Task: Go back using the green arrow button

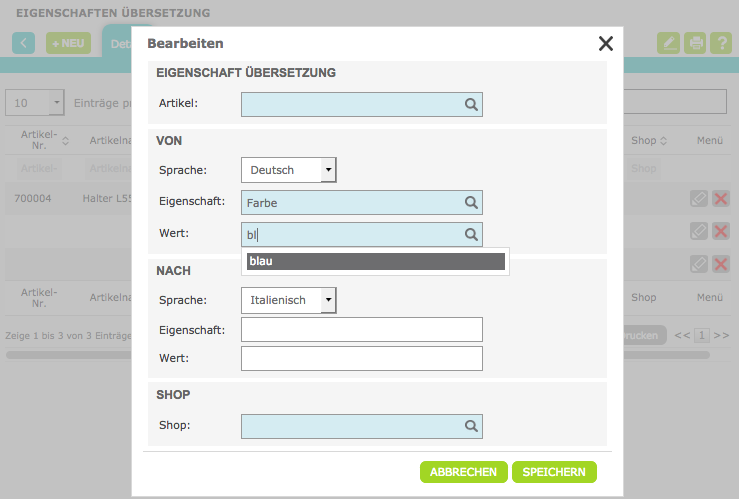Action: click(24, 43)
